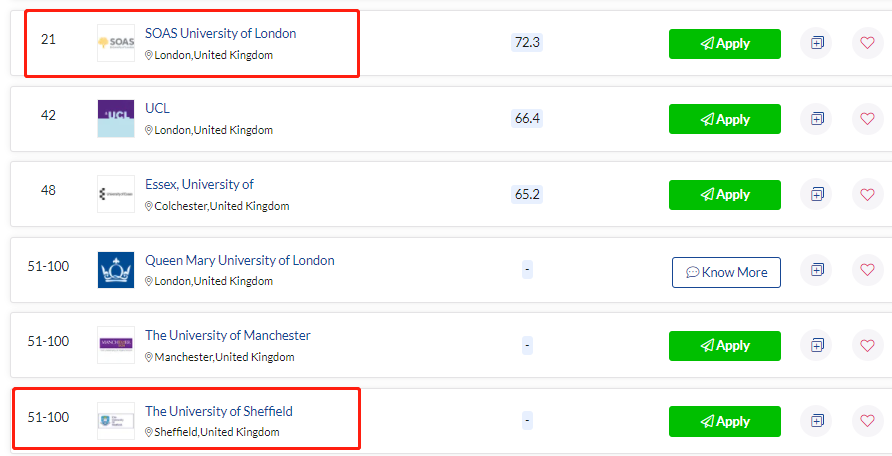Add University of Sheffield to compare
Image resolution: width=892 pixels, height=456 pixels.
coord(816,421)
